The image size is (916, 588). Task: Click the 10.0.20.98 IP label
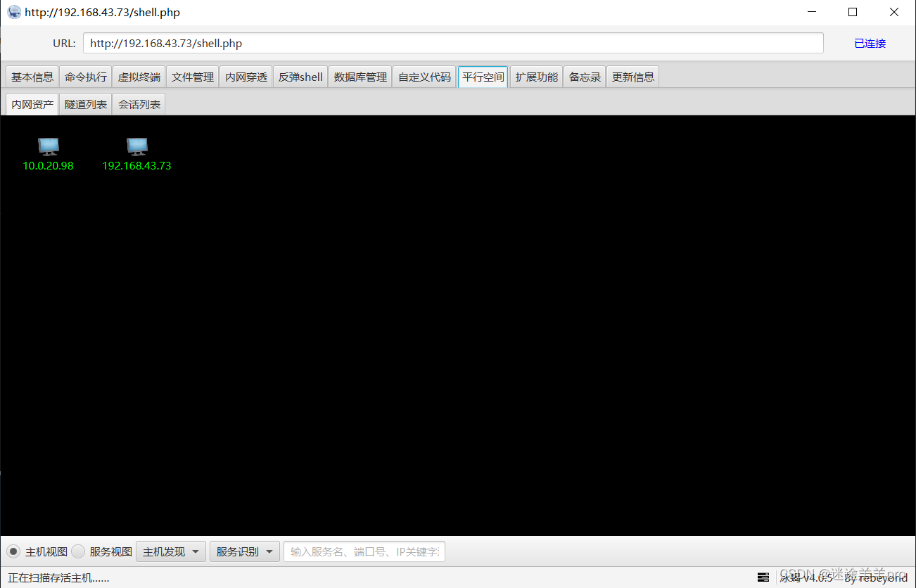pos(48,166)
